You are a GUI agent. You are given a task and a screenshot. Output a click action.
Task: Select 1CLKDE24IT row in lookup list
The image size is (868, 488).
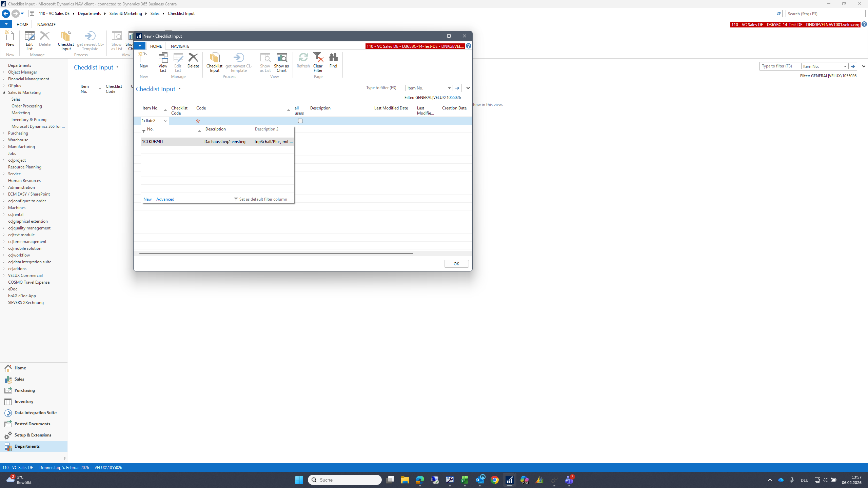coord(217,142)
